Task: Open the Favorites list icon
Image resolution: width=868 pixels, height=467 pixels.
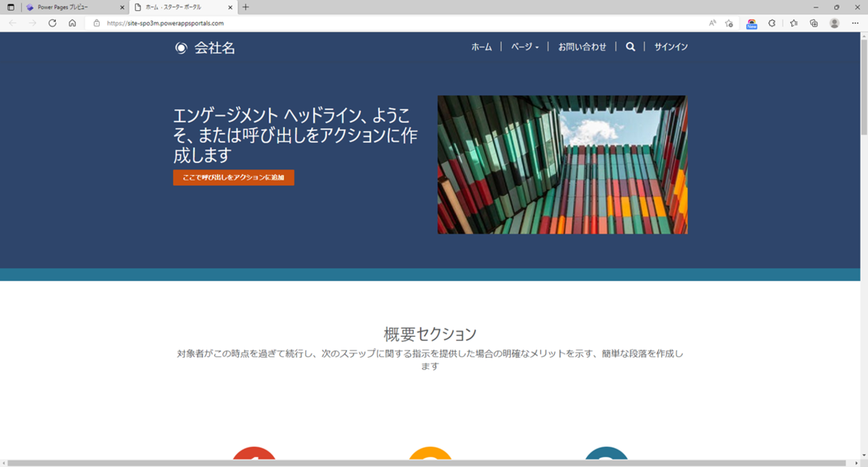Action: click(x=793, y=23)
